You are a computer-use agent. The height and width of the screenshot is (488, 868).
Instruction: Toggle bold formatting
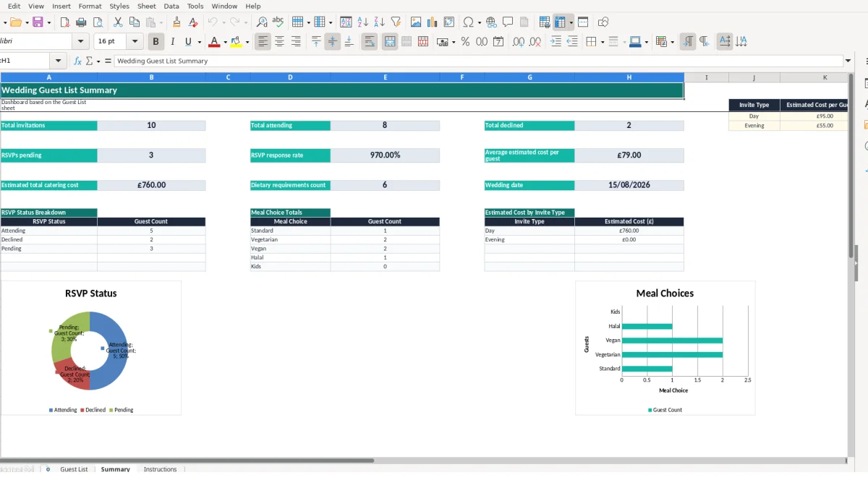pyautogui.click(x=156, y=42)
